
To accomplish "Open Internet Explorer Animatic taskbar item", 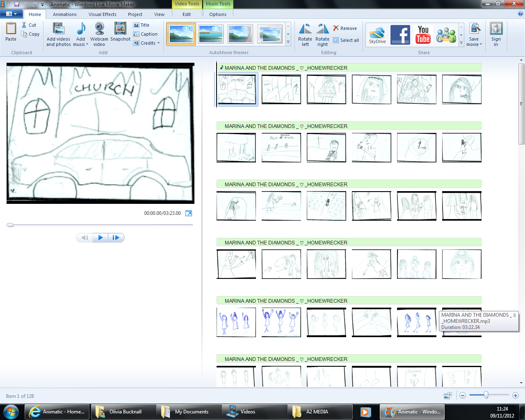I will (x=57, y=412).
